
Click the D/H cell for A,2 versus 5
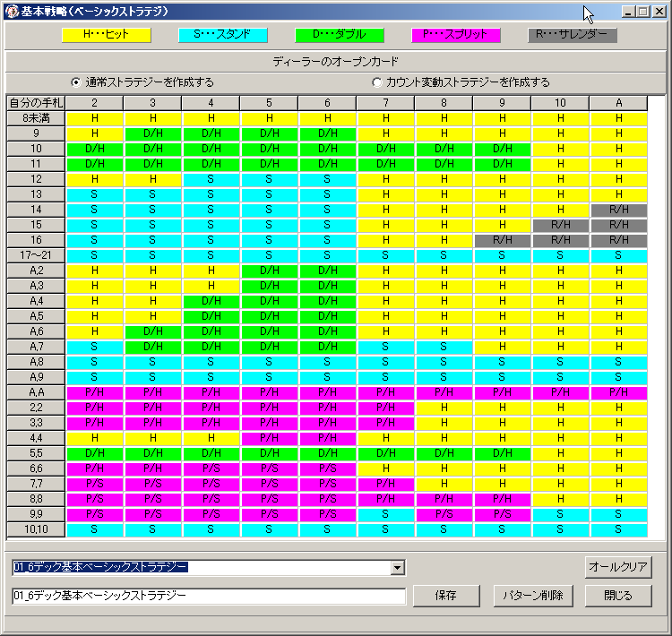(x=269, y=271)
